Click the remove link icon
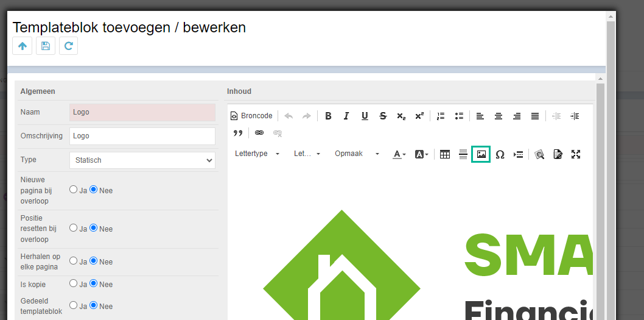Viewport: 644px width, 320px height. pos(278,133)
